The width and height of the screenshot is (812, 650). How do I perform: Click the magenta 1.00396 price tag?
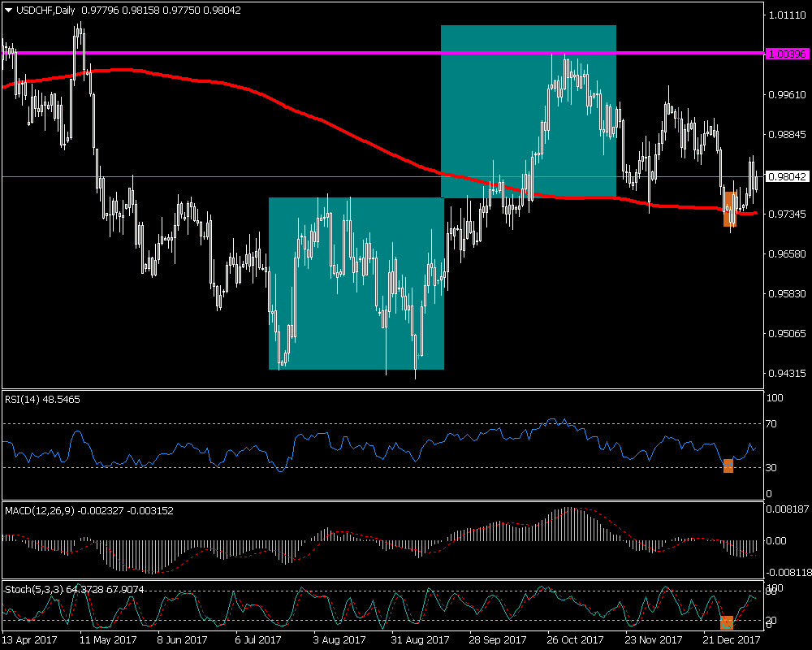[x=786, y=54]
